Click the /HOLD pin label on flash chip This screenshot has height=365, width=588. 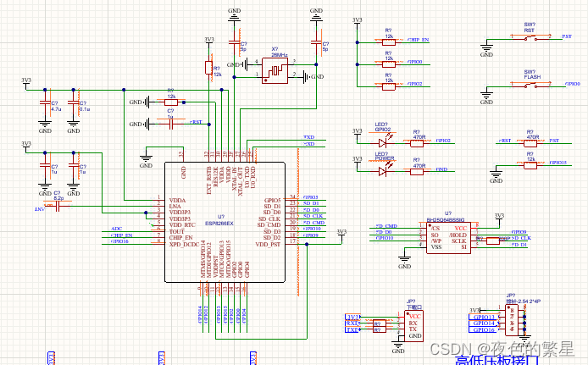[x=458, y=235]
